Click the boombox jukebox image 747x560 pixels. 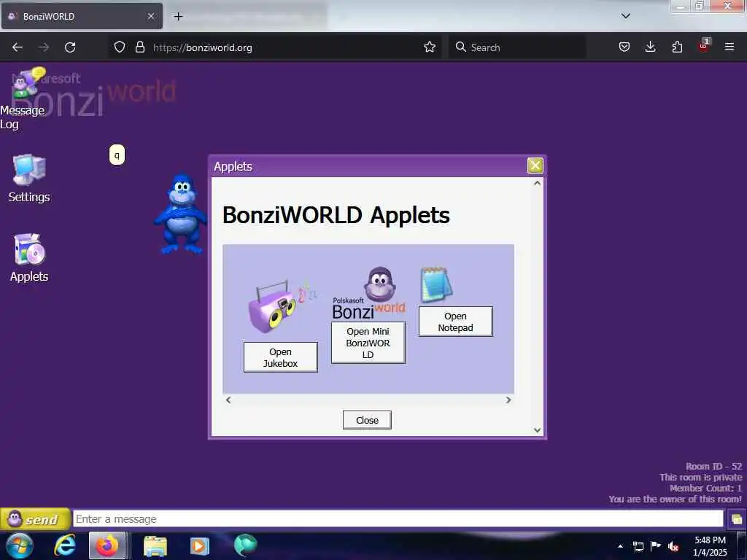[x=281, y=307]
